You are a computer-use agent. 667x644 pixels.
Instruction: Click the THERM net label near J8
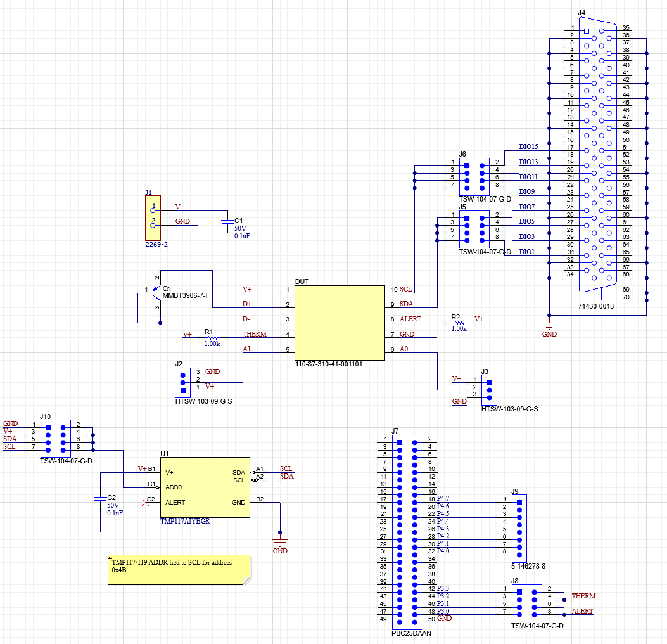click(x=585, y=596)
